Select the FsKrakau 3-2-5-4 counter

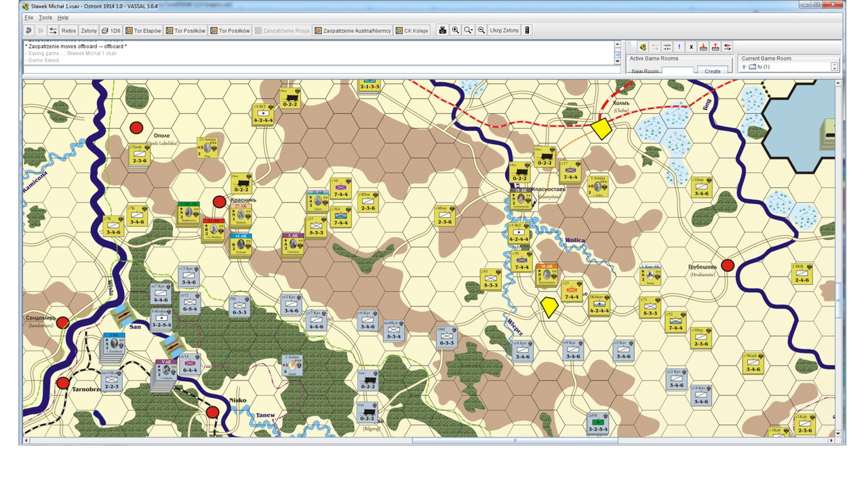[x=161, y=319]
